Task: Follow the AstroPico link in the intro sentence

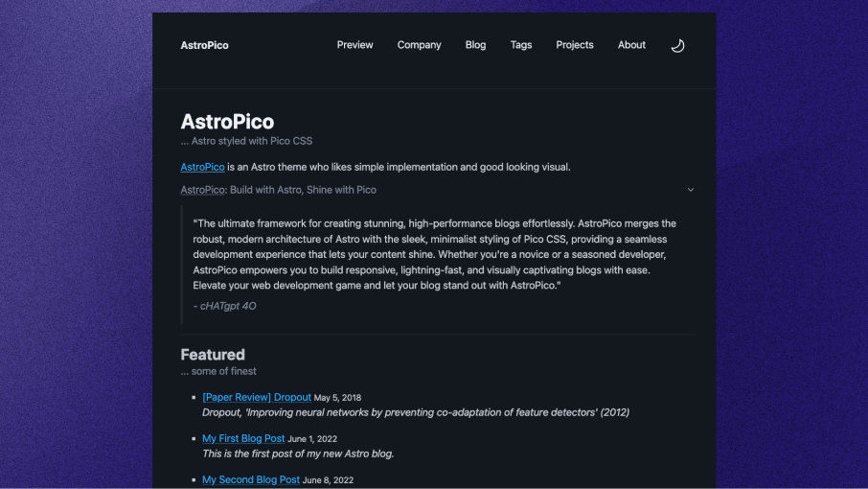Action: [x=202, y=167]
